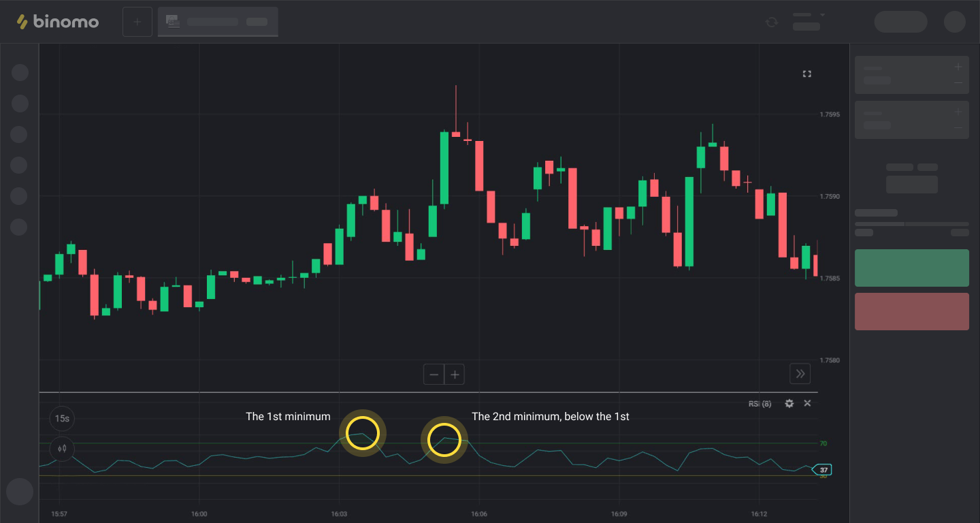Remove the RSI indicator with the X
The width and height of the screenshot is (980, 523).
click(807, 403)
